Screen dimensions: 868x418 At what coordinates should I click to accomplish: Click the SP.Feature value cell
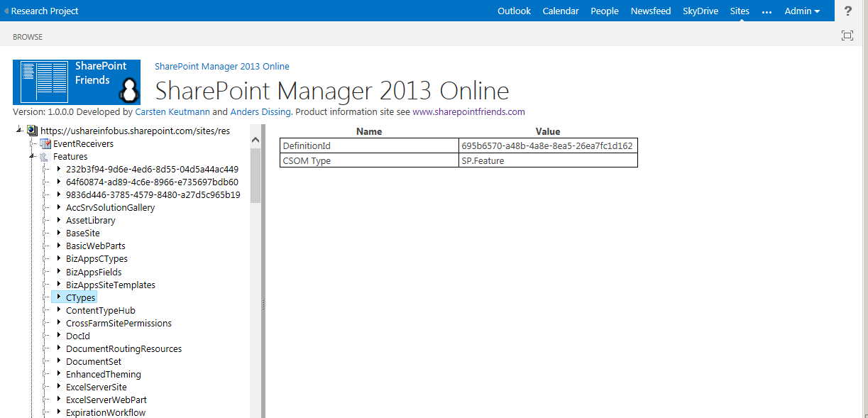click(548, 160)
